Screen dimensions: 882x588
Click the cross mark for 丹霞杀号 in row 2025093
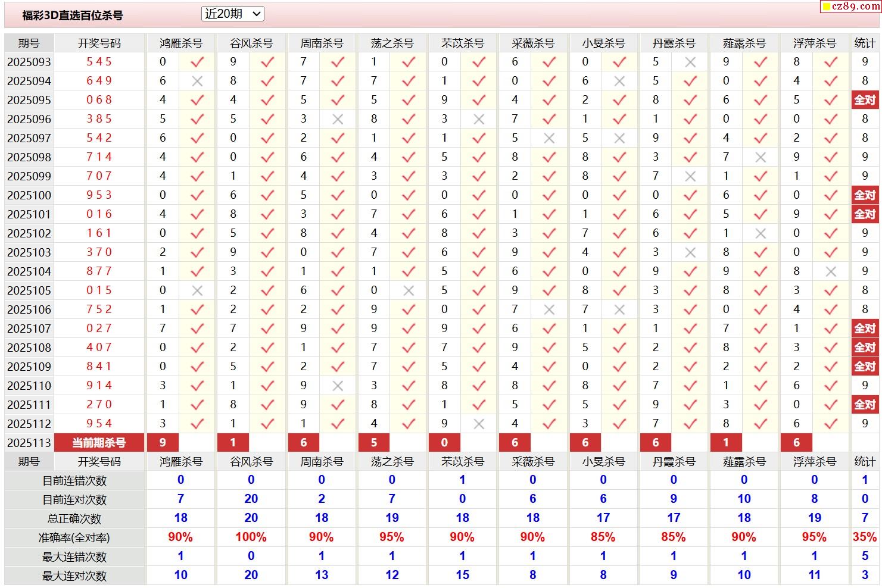tap(690, 62)
